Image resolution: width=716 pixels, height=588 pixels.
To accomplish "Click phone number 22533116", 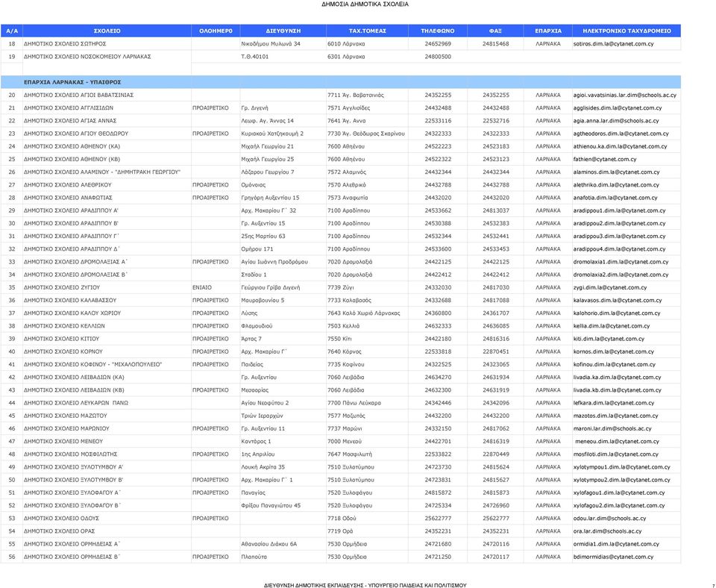I will click(x=438, y=121).
